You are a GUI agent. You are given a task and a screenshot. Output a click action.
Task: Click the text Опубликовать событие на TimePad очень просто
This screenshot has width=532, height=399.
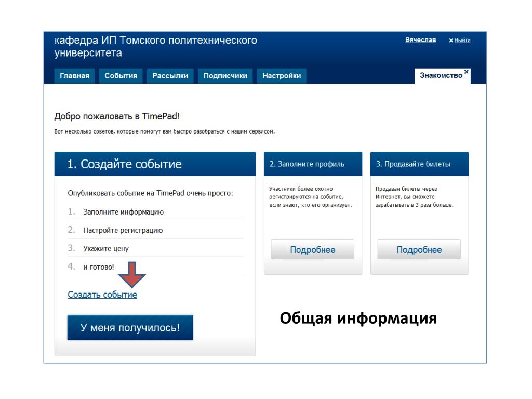150,193
